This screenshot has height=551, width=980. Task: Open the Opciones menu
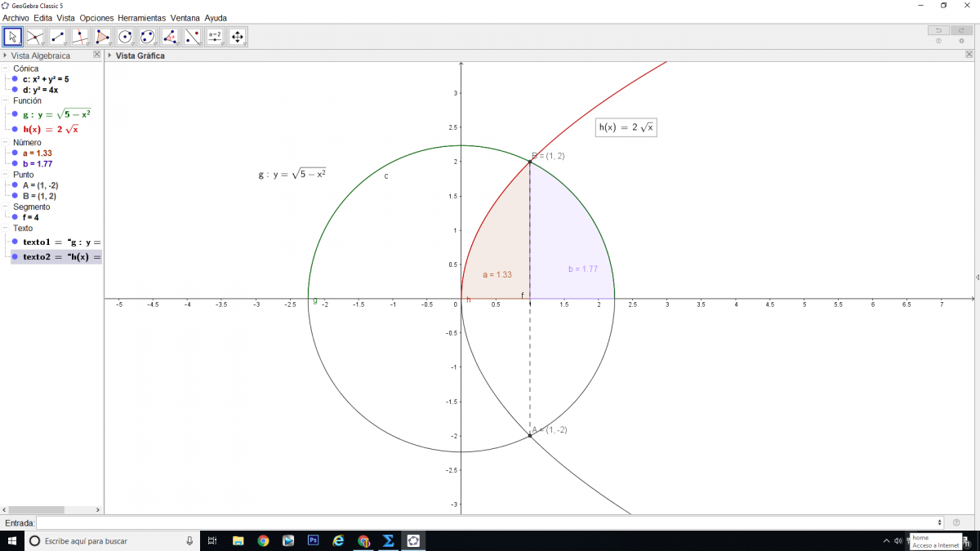tap(96, 18)
